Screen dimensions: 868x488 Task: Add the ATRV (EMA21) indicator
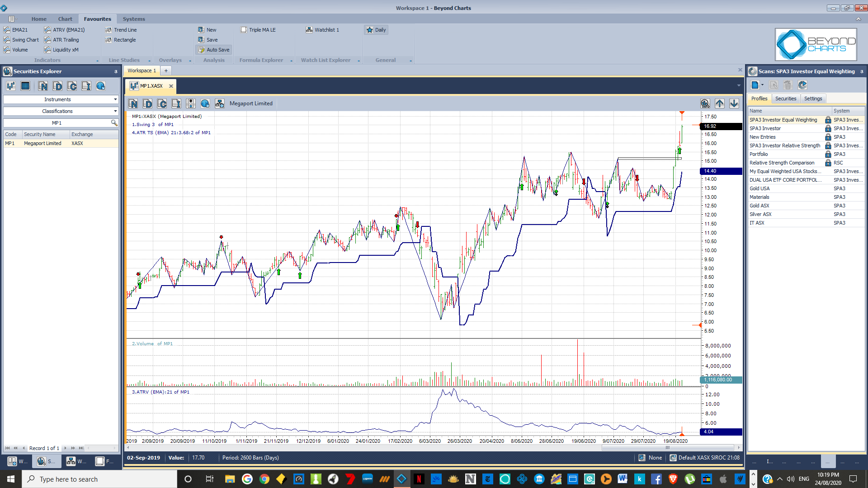click(65, 30)
